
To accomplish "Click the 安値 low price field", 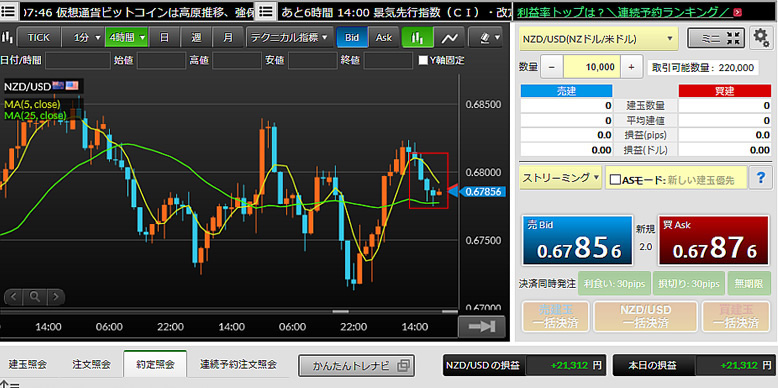I will [313, 61].
